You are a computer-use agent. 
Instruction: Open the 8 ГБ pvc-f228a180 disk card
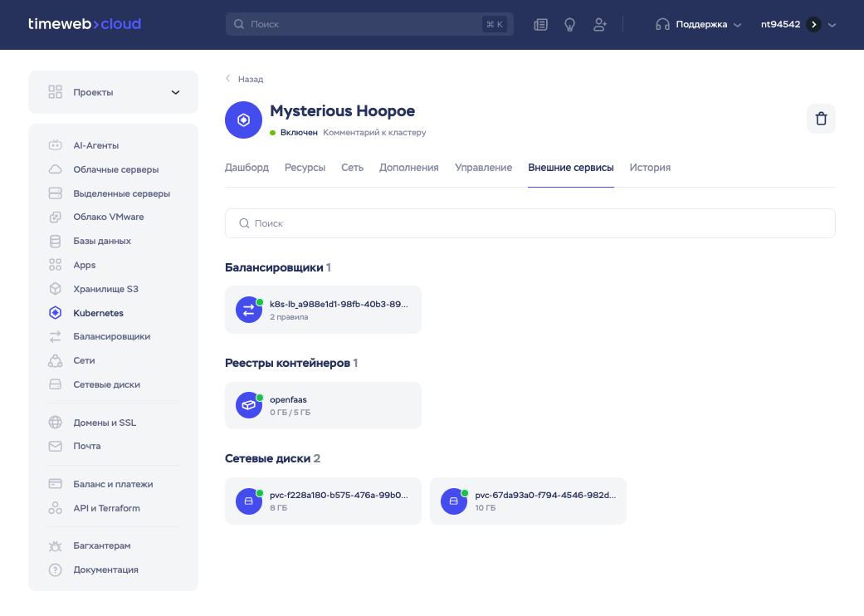pos(323,501)
